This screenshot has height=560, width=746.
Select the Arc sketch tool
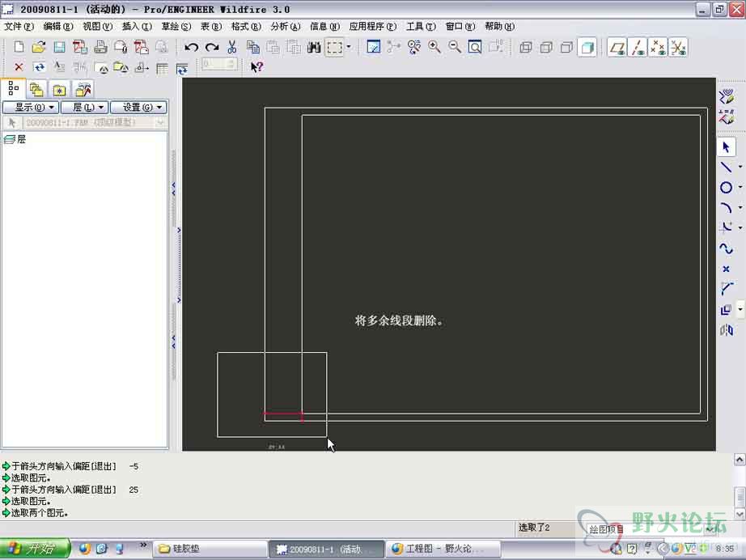726,208
